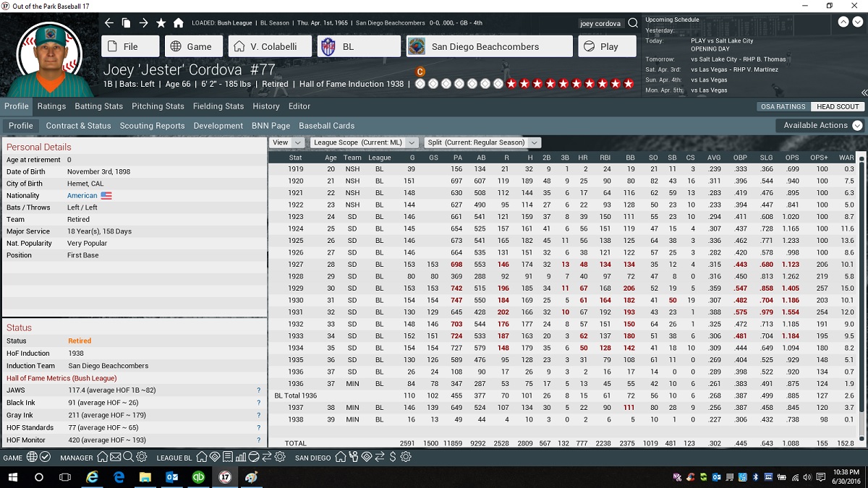
Task: Switch ratings view to OSA RATINGS
Action: (783, 107)
